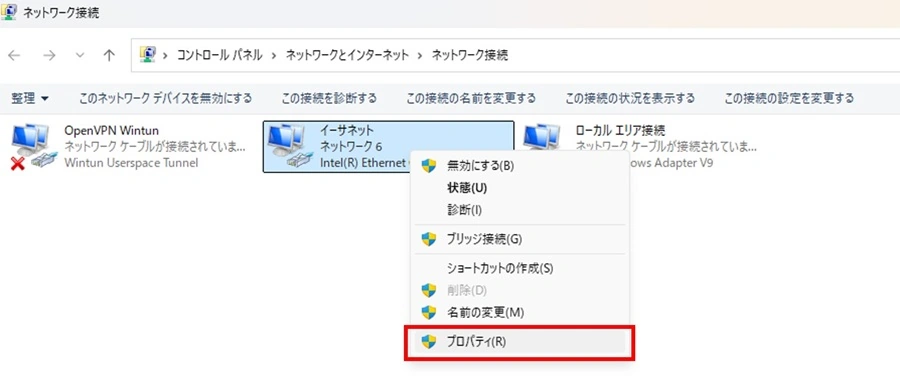900x381 pixels.
Task: Choose プロパティ(R) from context menu
Action: click(x=520, y=342)
